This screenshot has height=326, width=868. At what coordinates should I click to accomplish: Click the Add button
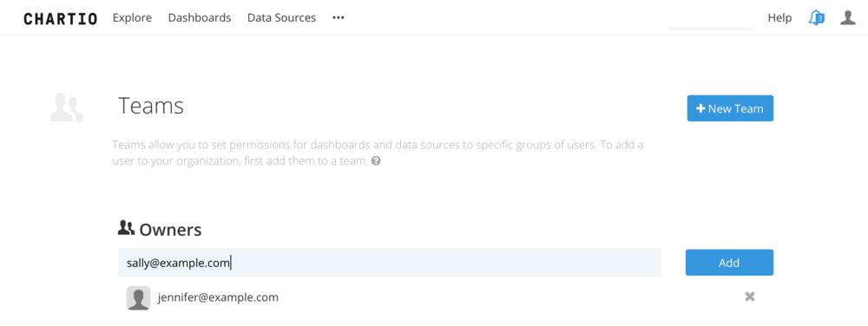pyautogui.click(x=729, y=263)
